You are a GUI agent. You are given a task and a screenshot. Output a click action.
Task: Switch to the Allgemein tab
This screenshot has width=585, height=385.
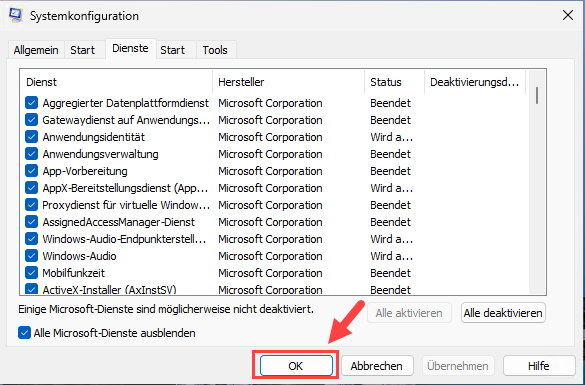click(x=36, y=50)
